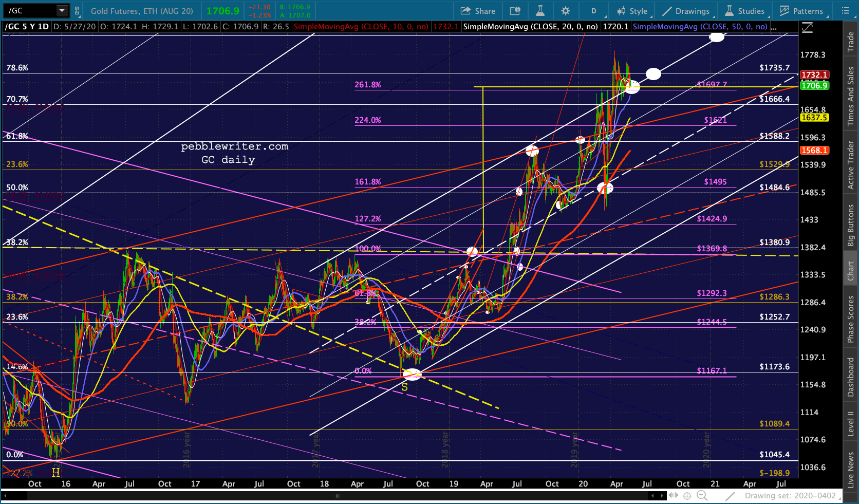Click the $1424.9 price level label
Screen dimensions: 859x504
(x=712, y=219)
